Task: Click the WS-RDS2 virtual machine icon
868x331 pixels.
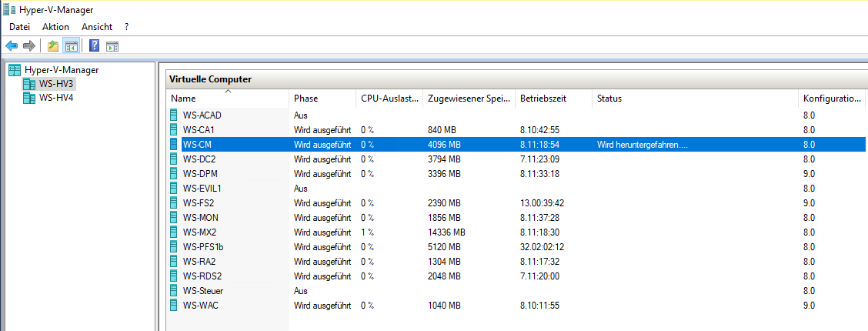Action: pyautogui.click(x=175, y=276)
